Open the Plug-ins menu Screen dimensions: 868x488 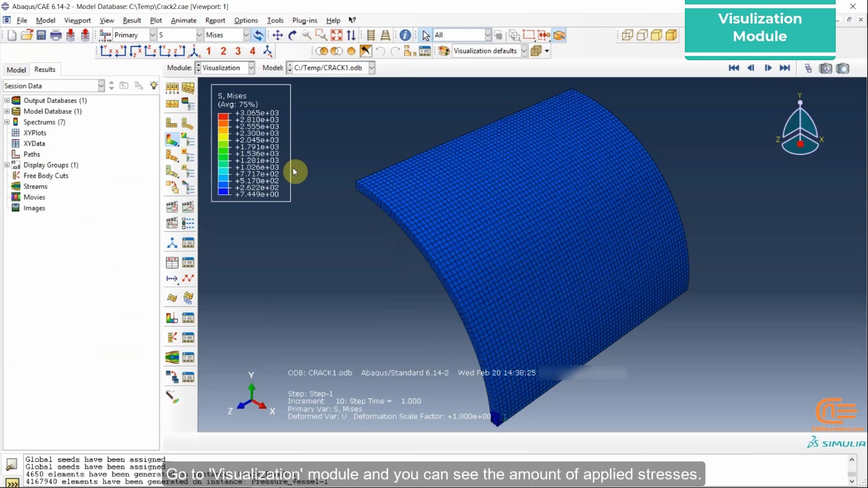[x=304, y=20]
